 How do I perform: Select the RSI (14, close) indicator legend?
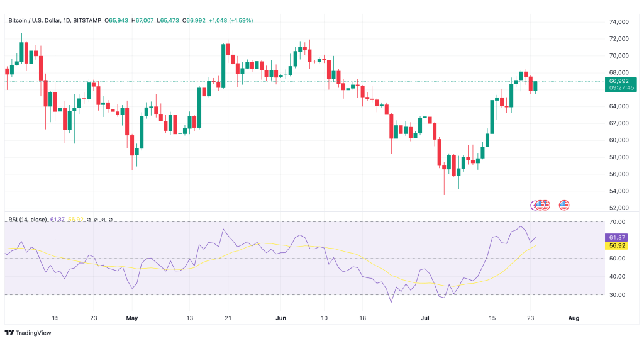[28, 220]
